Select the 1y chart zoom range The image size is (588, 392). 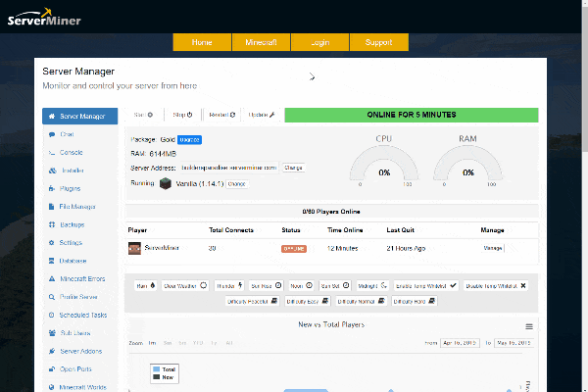pyautogui.click(x=214, y=343)
